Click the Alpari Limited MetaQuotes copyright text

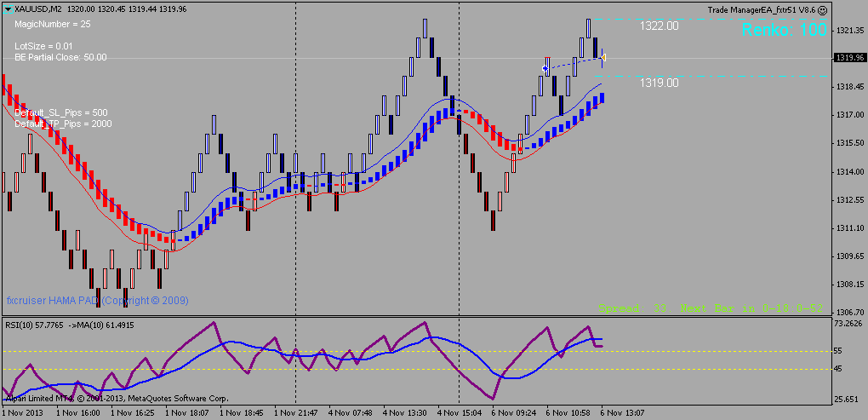[117, 399]
